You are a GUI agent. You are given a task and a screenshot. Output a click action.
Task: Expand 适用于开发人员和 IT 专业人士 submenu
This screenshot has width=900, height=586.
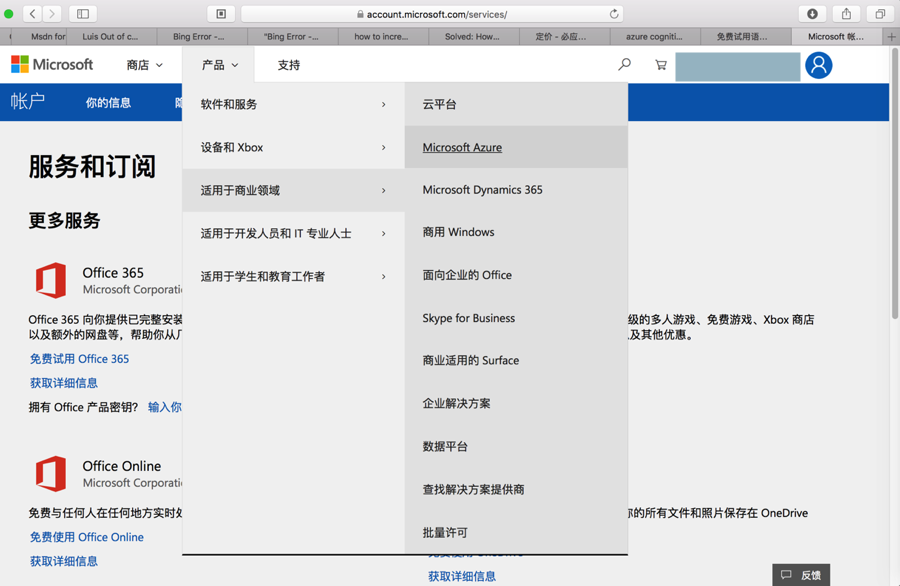pyautogui.click(x=293, y=234)
